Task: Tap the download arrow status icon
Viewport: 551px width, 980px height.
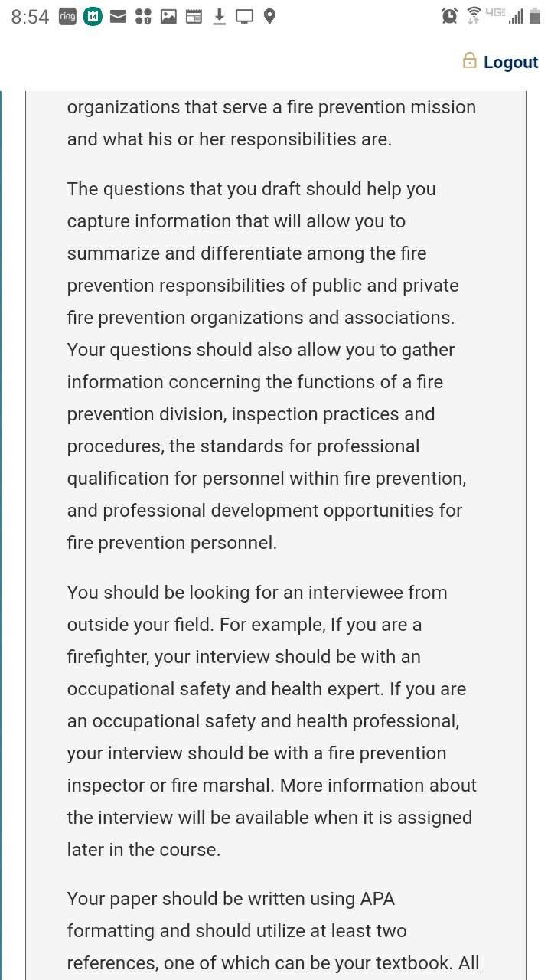Action: (x=219, y=16)
